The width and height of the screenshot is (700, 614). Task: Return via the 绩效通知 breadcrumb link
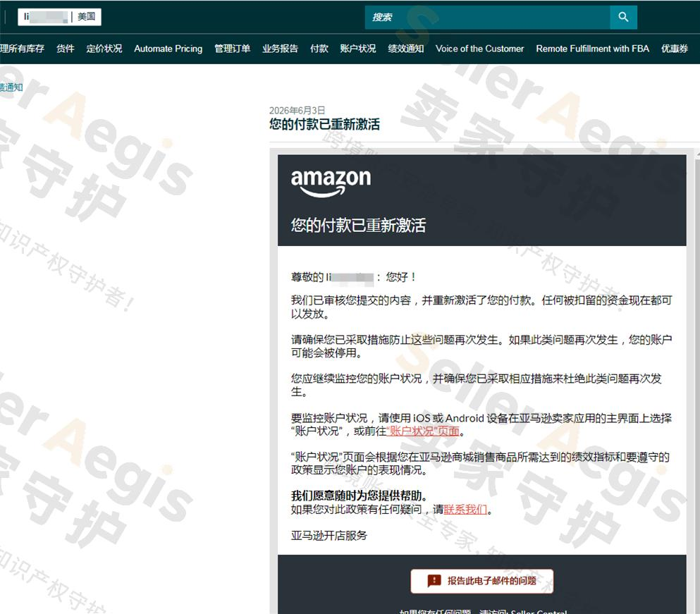pos(11,87)
